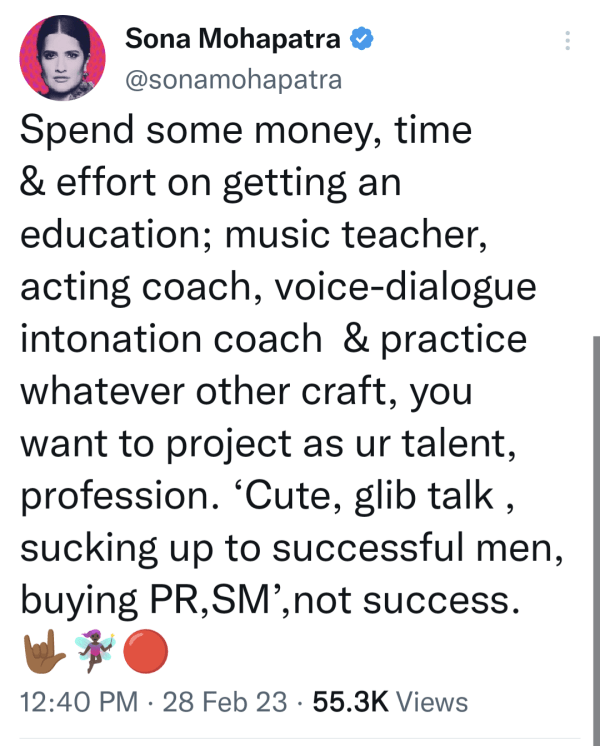Open the 55.3K Views count
The width and height of the screenshot is (600, 746).
coord(390,702)
